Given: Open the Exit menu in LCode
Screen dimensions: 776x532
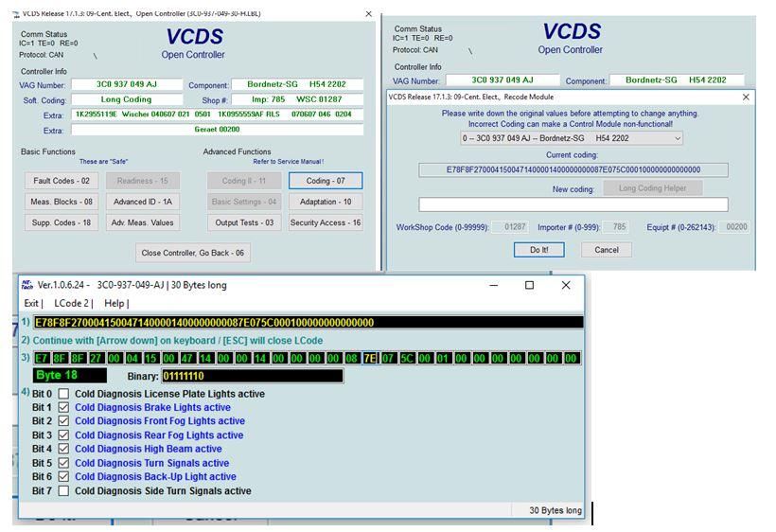Looking at the screenshot, I should [33, 303].
